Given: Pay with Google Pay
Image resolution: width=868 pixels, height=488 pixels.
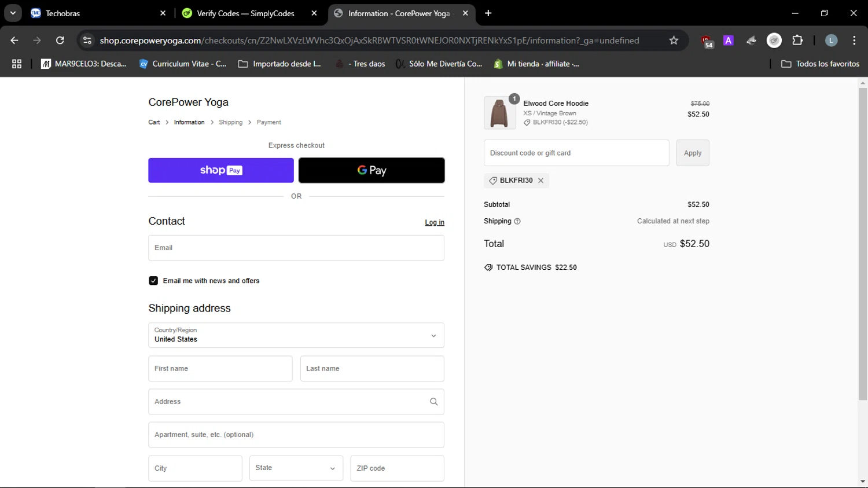Looking at the screenshot, I should pos(372,170).
